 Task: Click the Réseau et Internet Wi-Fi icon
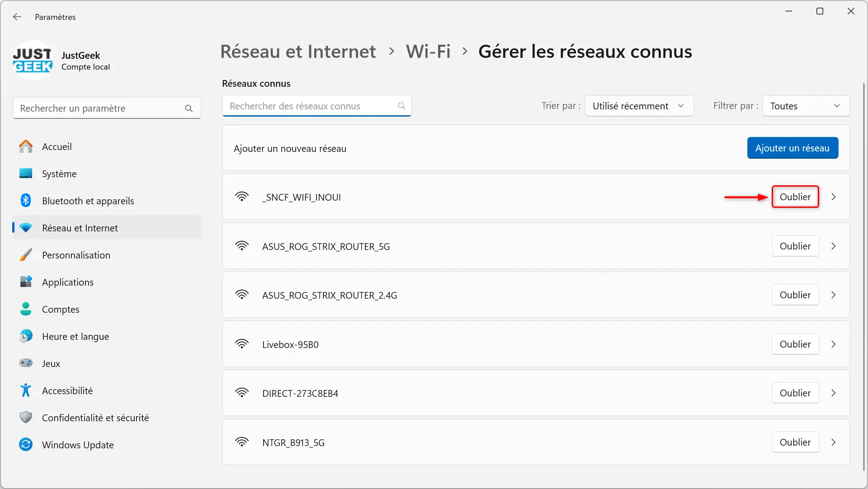[x=26, y=228]
